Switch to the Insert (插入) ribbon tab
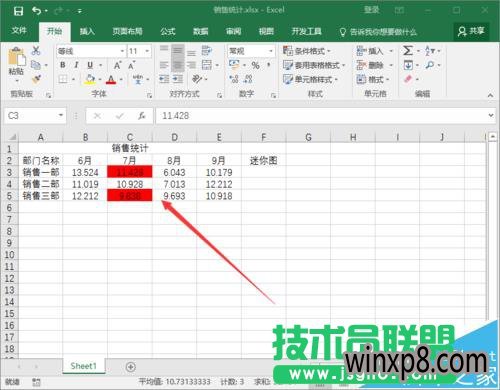This screenshot has height=390, width=500. coord(87,31)
